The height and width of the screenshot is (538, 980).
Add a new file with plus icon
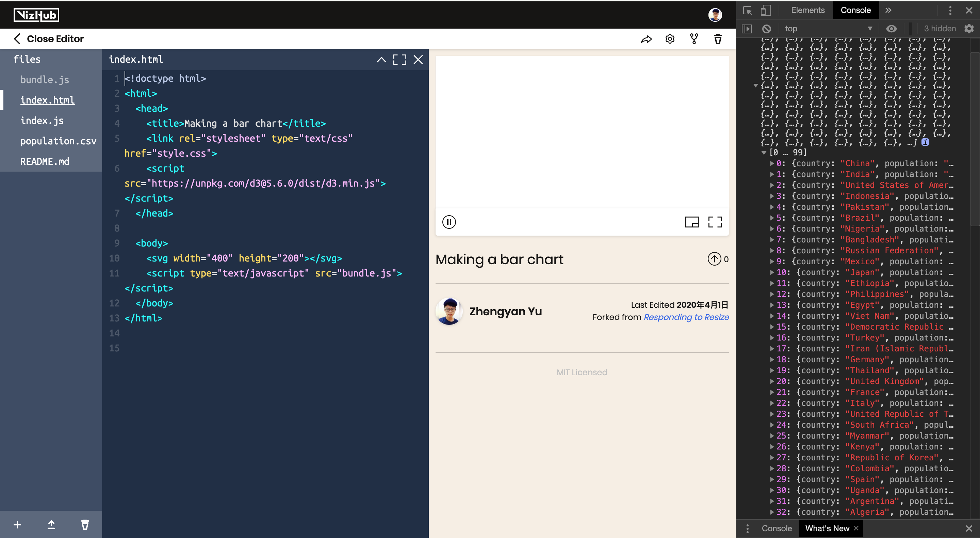[x=17, y=525]
